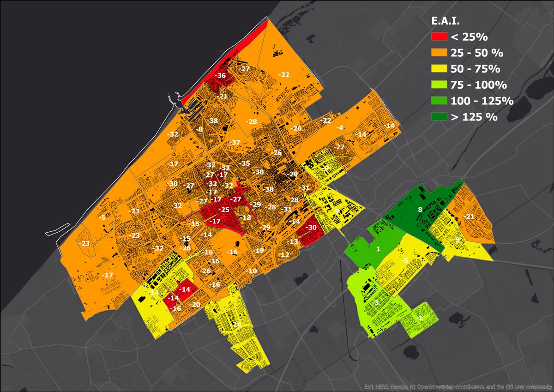Click the '-13' district label on the map
Viewport: 554px width, 392px height.
[x=293, y=242]
